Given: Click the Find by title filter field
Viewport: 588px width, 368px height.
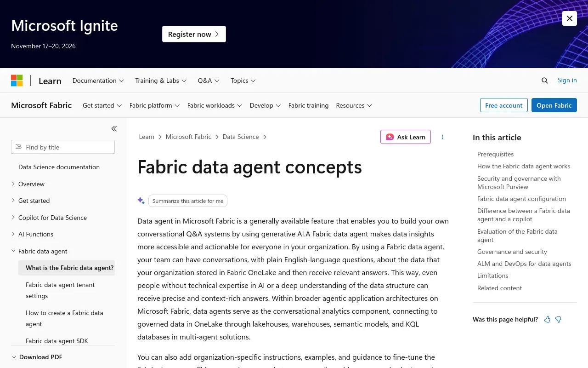Looking at the screenshot, I should (x=63, y=147).
